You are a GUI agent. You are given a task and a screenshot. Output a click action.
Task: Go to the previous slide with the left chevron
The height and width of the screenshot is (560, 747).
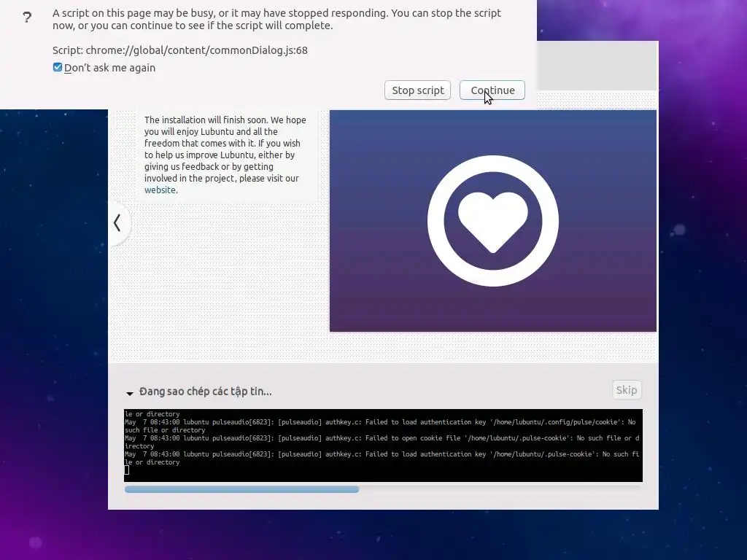pyautogui.click(x=117, y=222)
